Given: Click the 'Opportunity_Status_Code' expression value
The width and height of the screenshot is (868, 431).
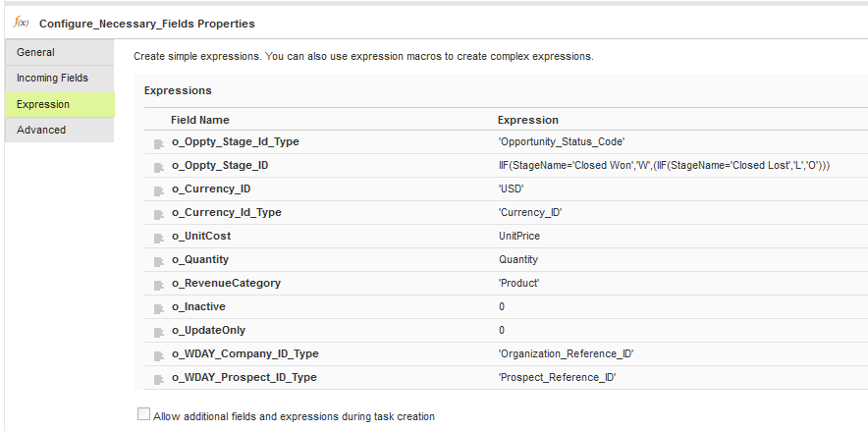Looking at the screenshot, I should (x=562, y=141).
